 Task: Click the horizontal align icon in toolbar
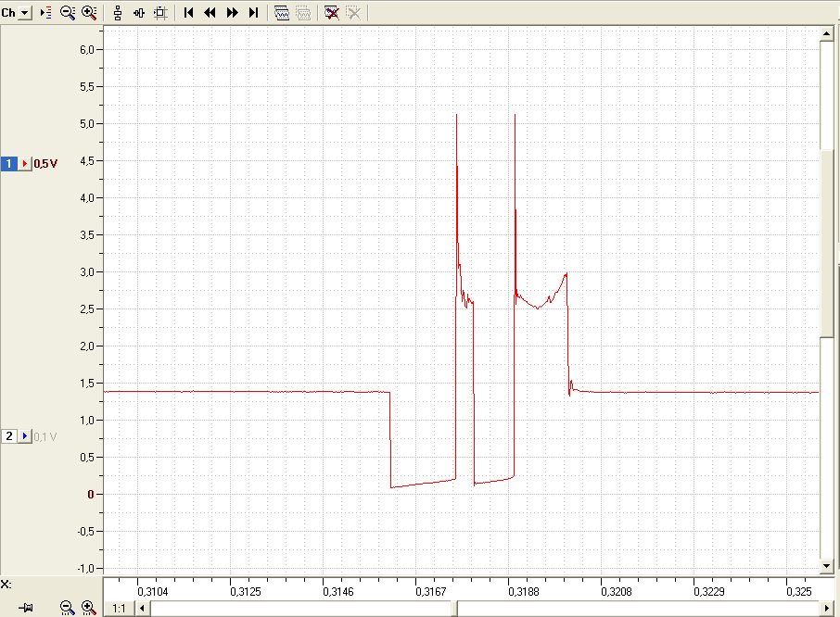pos(139,13)
